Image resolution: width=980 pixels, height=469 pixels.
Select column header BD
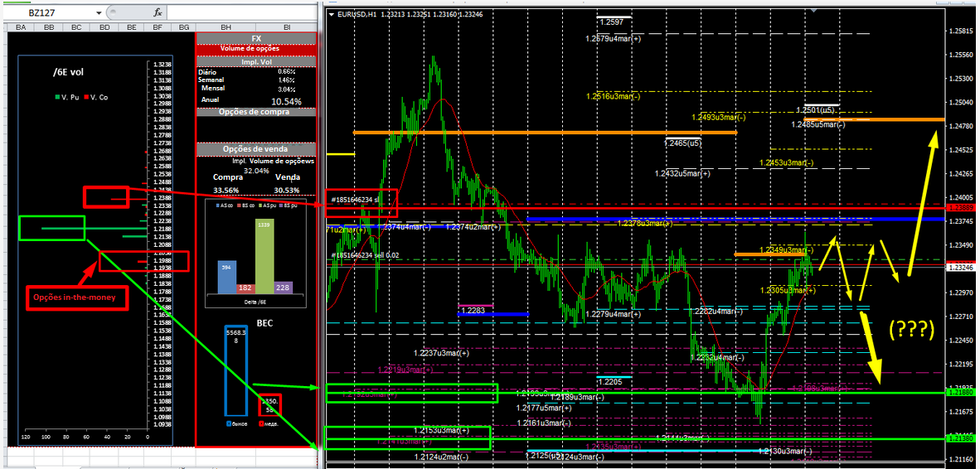(x=104, y=27)
